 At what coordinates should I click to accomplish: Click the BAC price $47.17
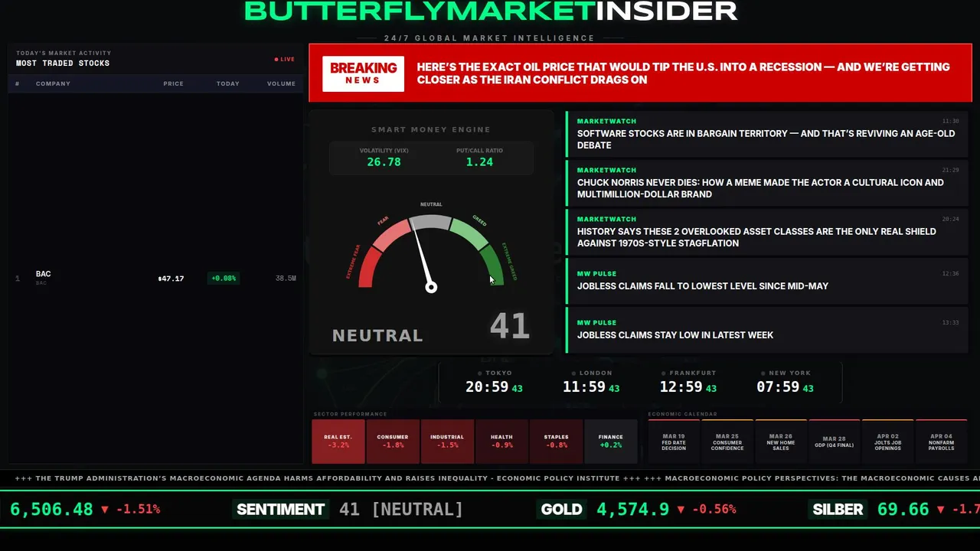(171, 279)
